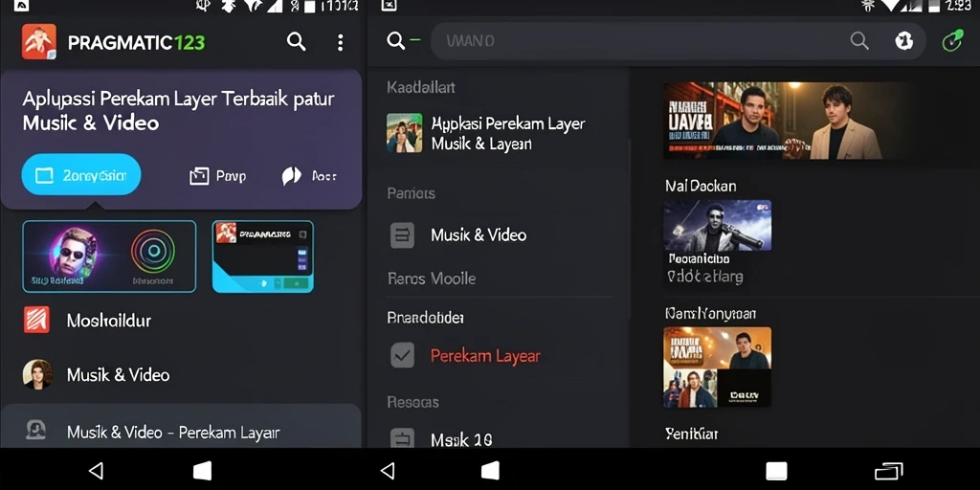Tap the white square navigation button
The width and height of the screenshot is (980, 490).
[776, 471]
